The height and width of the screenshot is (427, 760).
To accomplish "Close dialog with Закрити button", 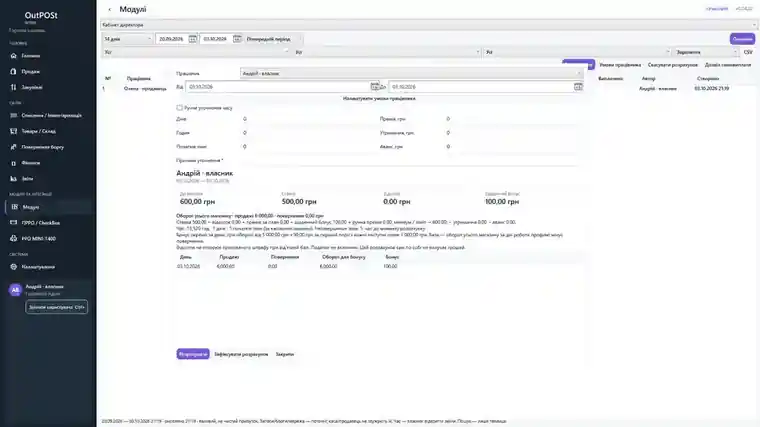I will click(285, 354).
